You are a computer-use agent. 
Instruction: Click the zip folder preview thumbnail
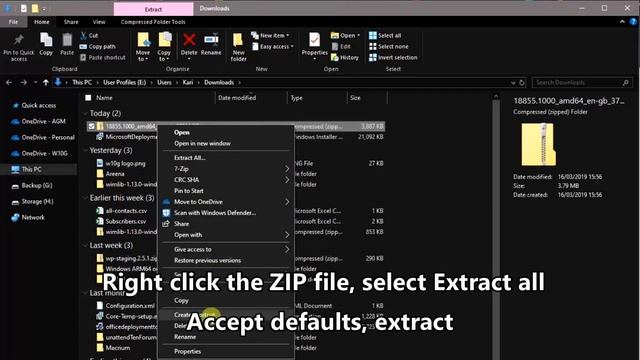click(538, 144)
